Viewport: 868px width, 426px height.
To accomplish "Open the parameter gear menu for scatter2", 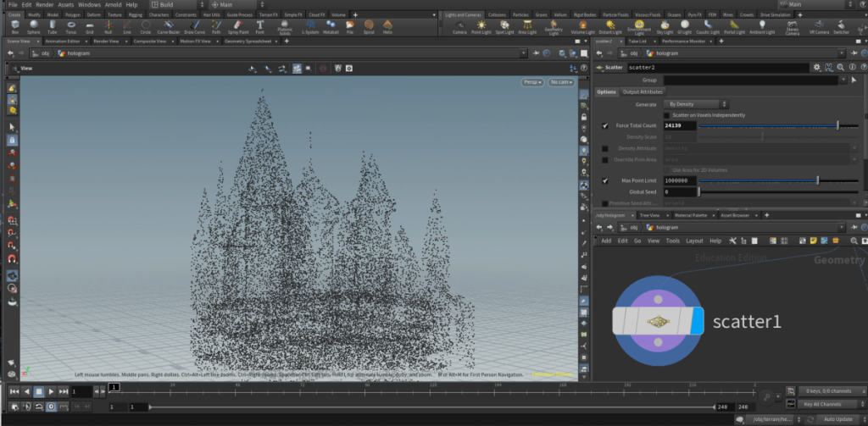I will tap(816, 68).
